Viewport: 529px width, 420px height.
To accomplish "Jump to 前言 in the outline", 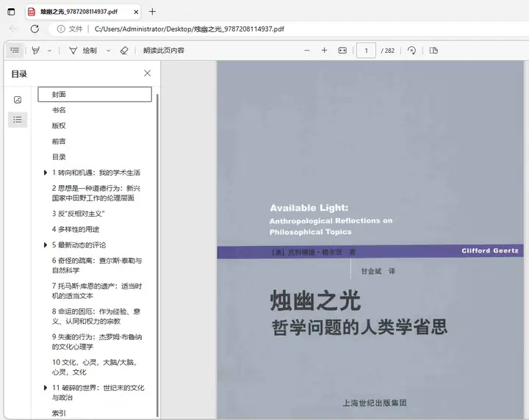I will point(59,141).
